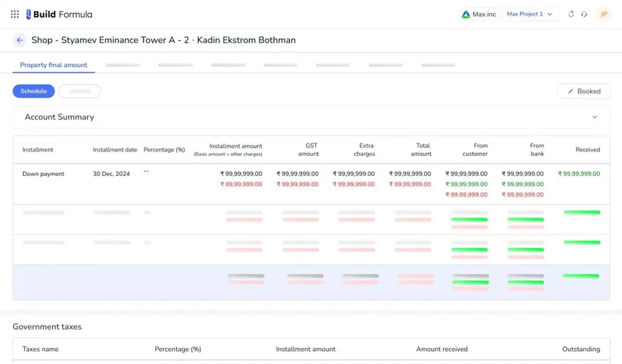Switch to the pill next to Schedule
Viewport: 622px width, 364px height.
[80, 91]
